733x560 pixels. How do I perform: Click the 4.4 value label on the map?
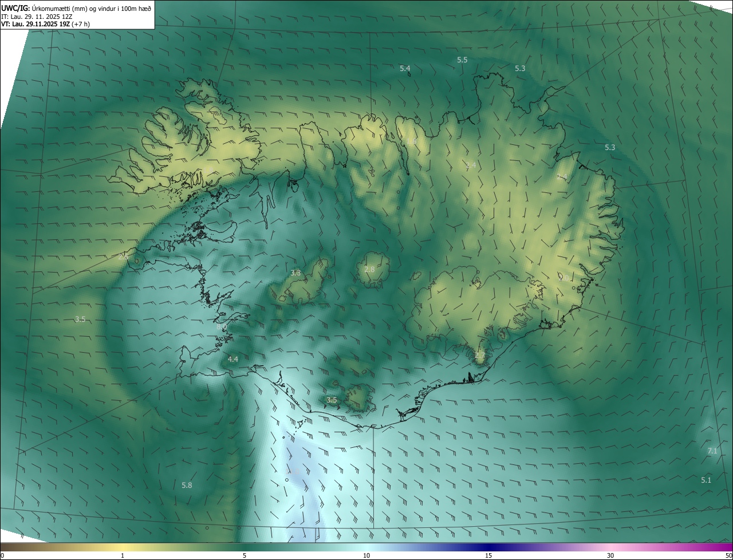232,359
